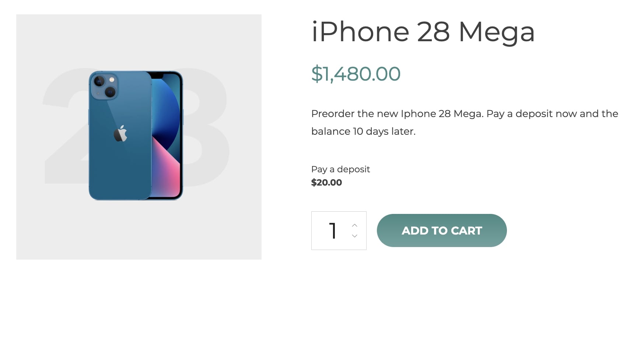Select the iPhone 28 Mega product title
Screen dimensions: 644x338
(423, 32)
